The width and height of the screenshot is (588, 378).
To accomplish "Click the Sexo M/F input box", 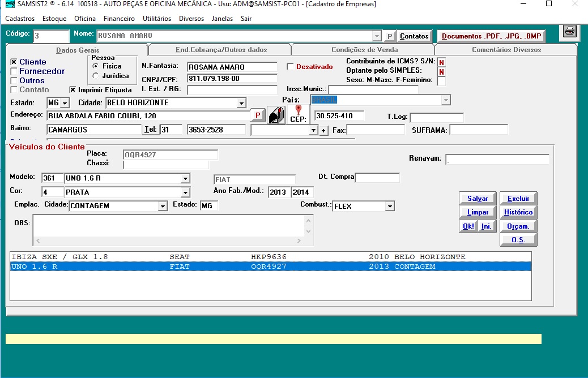I will pos(441,81).
